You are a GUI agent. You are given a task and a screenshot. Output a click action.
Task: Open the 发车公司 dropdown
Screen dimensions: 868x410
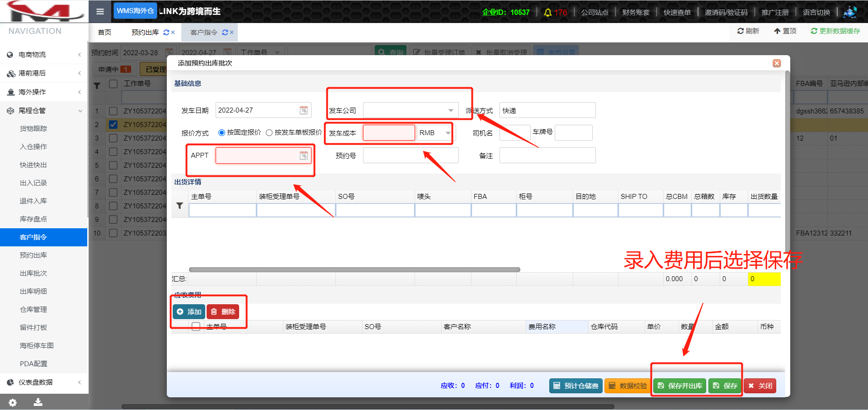[450, 111]
